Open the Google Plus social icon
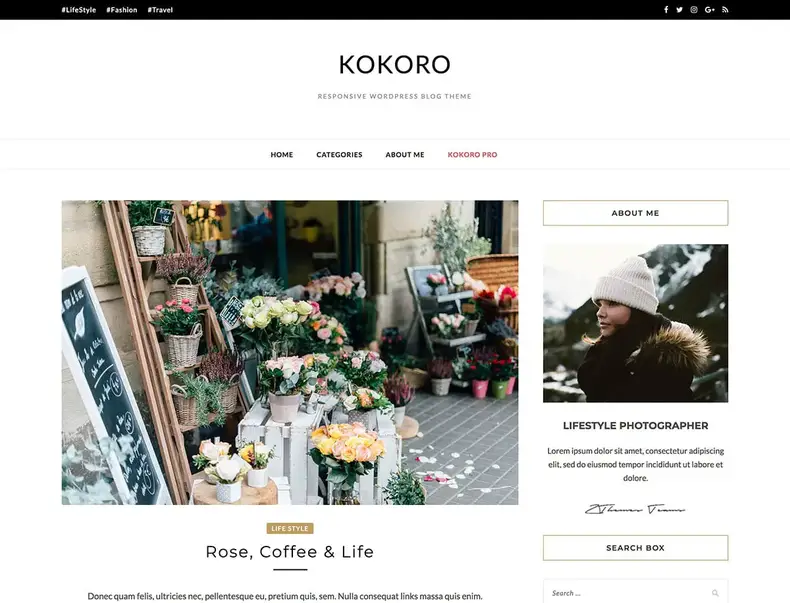Viewport: 790px width, 603px height. click(x=709, y=10)
